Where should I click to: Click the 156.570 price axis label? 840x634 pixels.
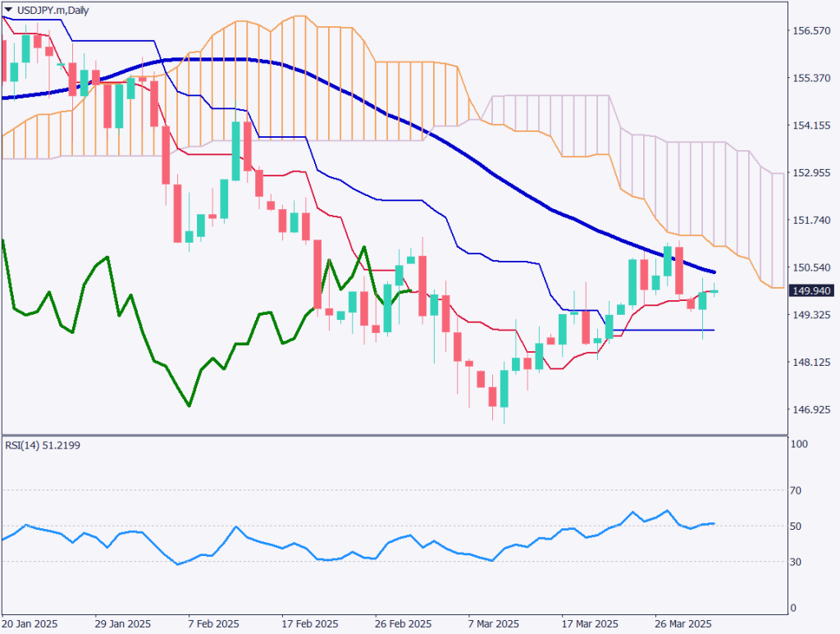[x=810, y=31]
